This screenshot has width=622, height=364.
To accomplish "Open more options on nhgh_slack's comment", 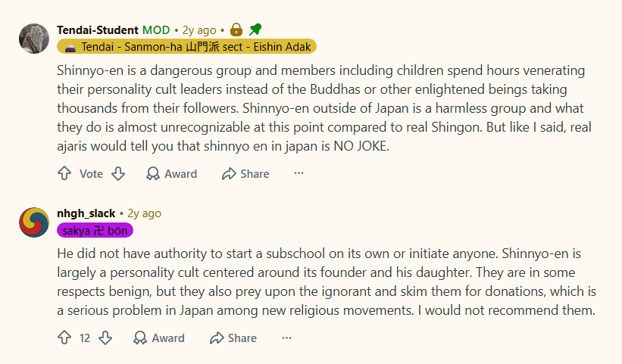I will pyautogui.click(x=286, y=338).
